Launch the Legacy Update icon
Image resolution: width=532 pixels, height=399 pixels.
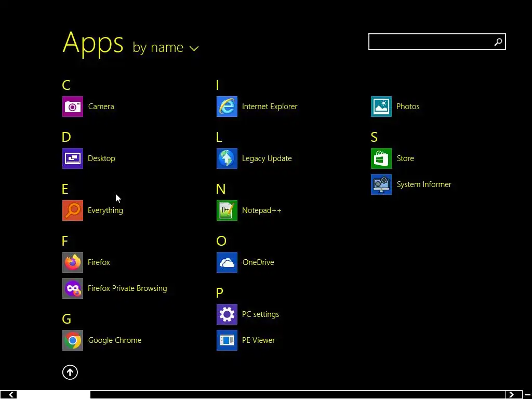point(227,158)
